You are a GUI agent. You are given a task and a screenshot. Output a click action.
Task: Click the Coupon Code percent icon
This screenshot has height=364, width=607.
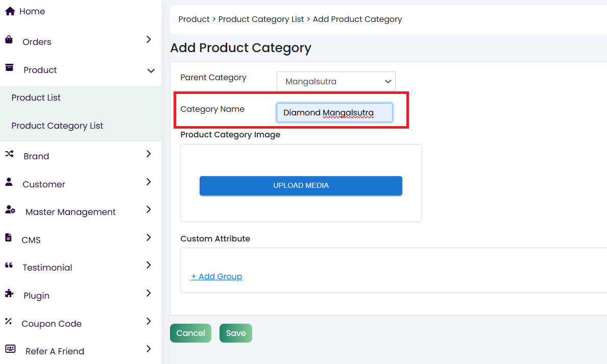(9, 322)
